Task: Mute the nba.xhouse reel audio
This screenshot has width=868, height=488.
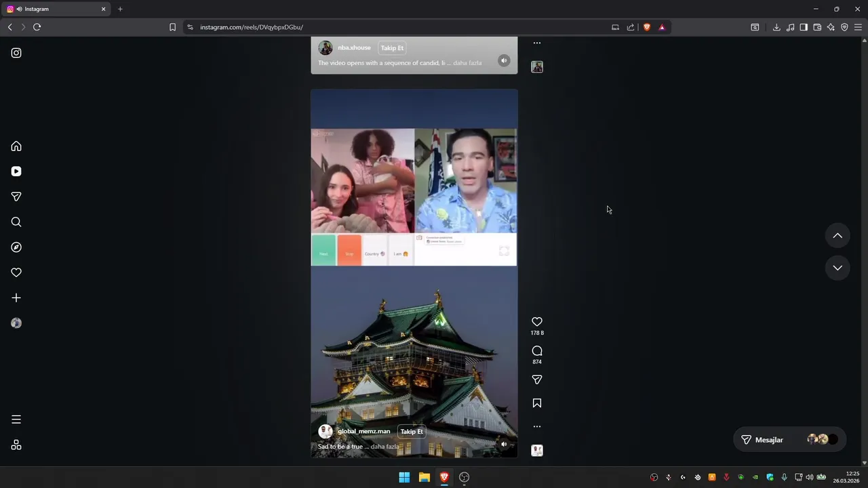Action: pyautogui.click(x=504, y=60)
